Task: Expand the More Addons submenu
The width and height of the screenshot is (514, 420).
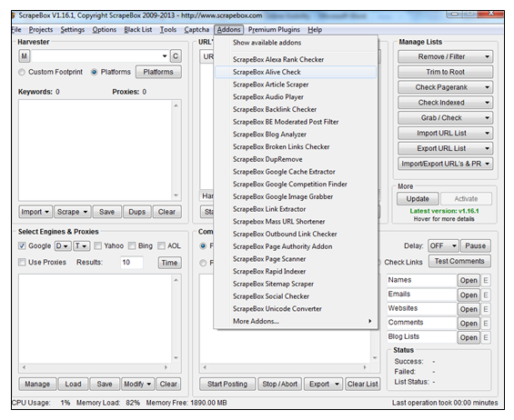Action: tap(295, 321)
